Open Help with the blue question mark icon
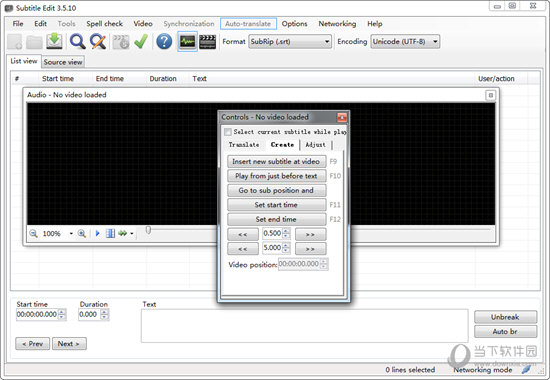This screenshot has height=380, width=550. click(x=164, y=41)
